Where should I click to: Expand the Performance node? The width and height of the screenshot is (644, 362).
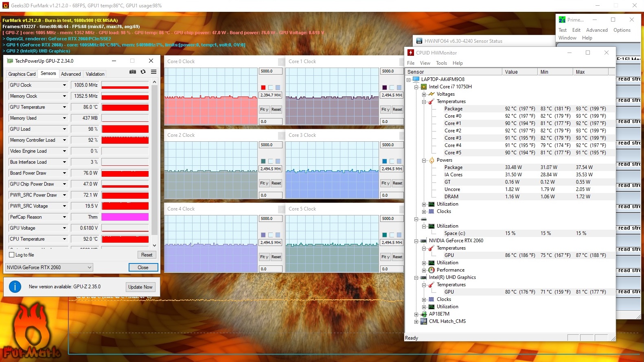(424, 270)
